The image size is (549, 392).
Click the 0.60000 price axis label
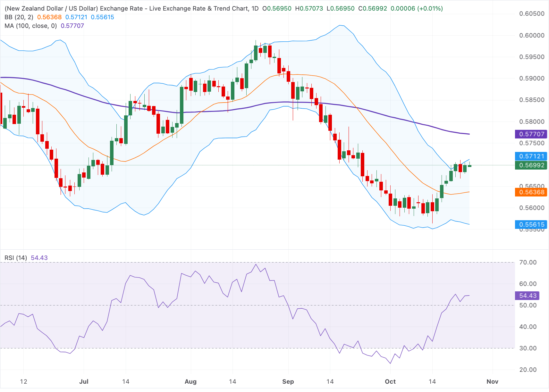coord(532,36)
